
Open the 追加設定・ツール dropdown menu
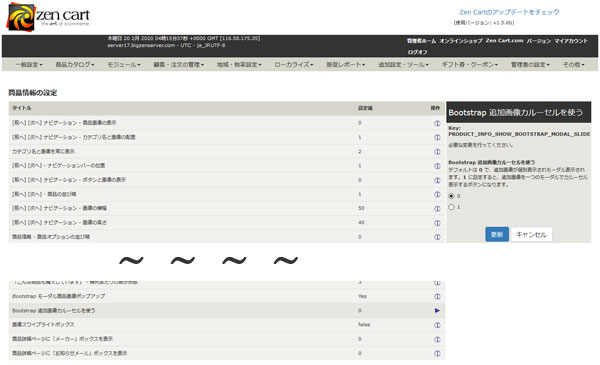pos(403,65)
